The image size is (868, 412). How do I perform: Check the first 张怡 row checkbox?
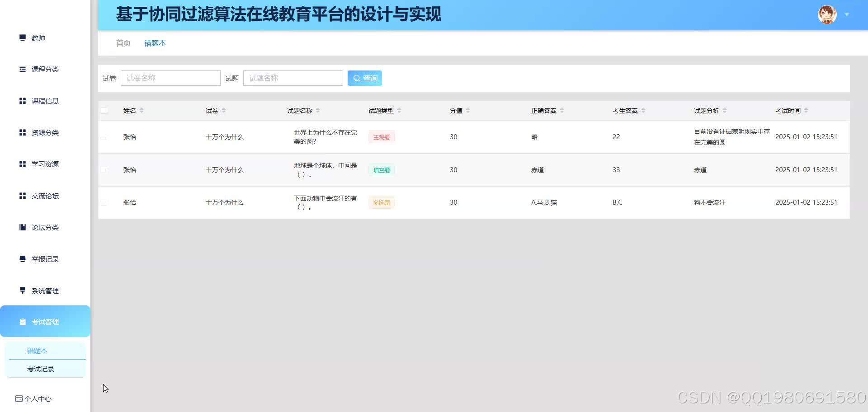pyautogui.click(x=104, y=136)
